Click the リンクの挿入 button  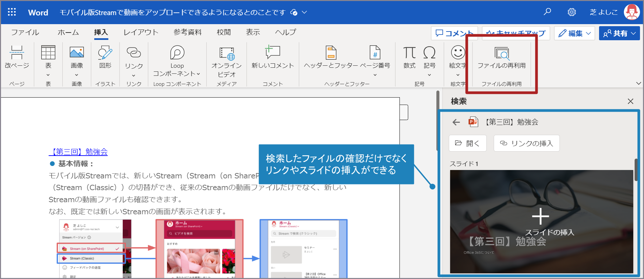pos(527,143)
